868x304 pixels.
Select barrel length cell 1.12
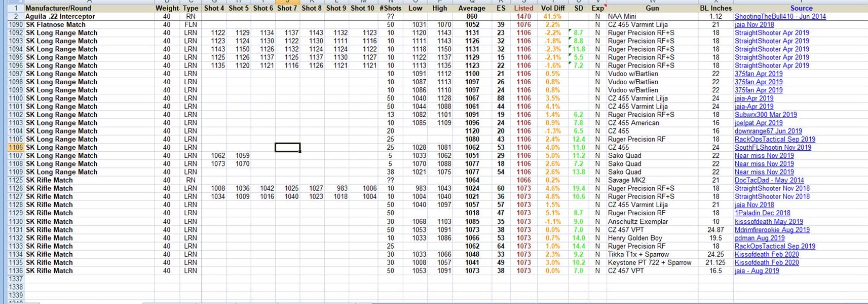tap(715, 16)
